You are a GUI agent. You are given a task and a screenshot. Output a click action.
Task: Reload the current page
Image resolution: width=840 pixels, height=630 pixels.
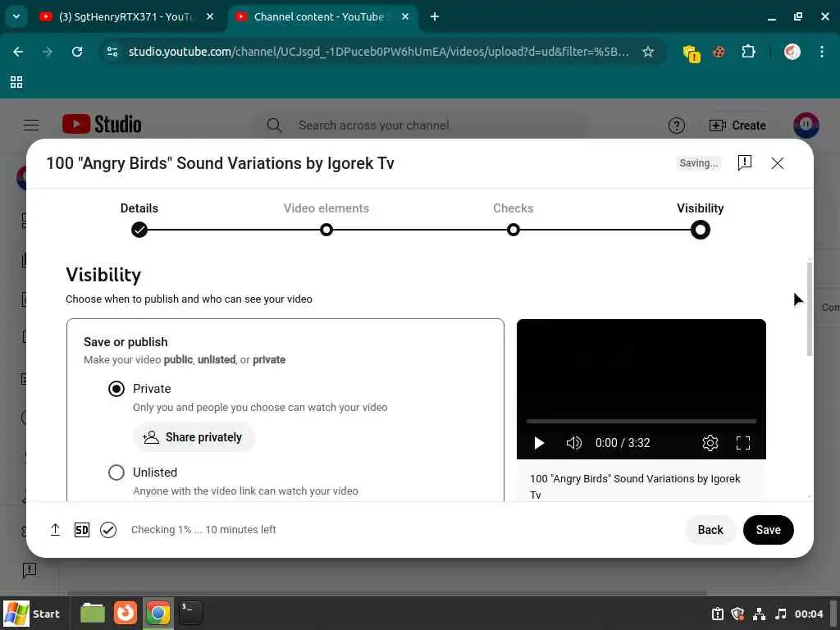(x=77, y=52)
